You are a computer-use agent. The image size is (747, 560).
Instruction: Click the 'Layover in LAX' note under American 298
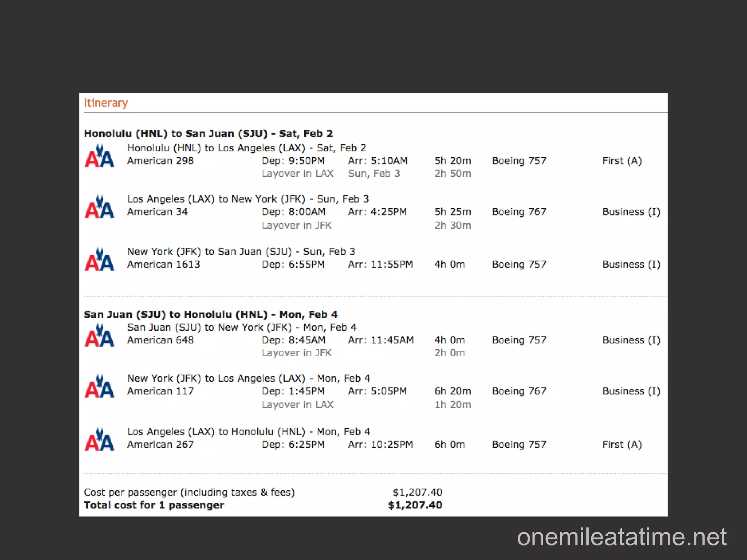click(298, 174)
